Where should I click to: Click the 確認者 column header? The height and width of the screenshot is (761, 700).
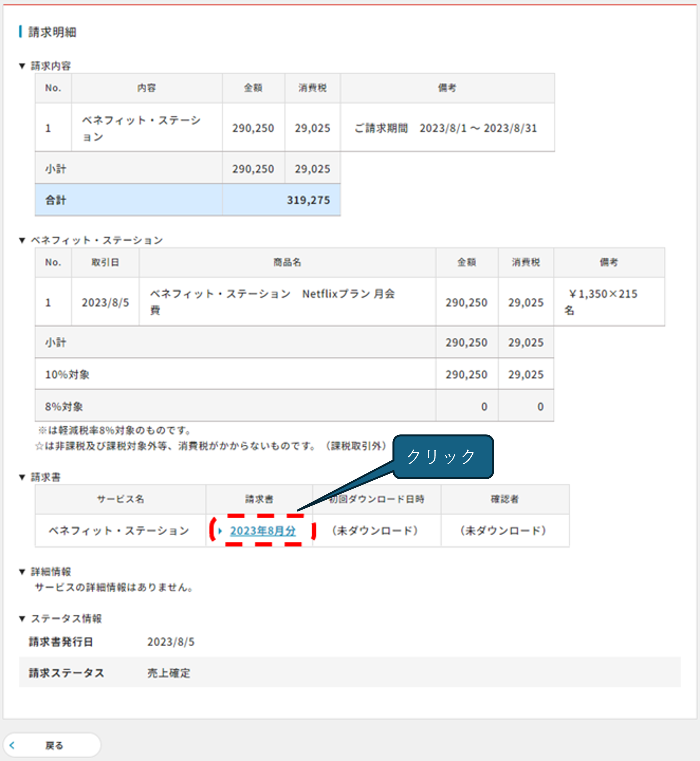tap(505, 499)
